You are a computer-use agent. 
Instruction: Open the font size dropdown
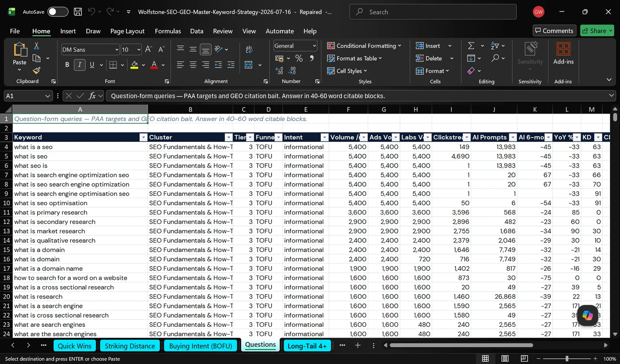[x=139, y=50]
